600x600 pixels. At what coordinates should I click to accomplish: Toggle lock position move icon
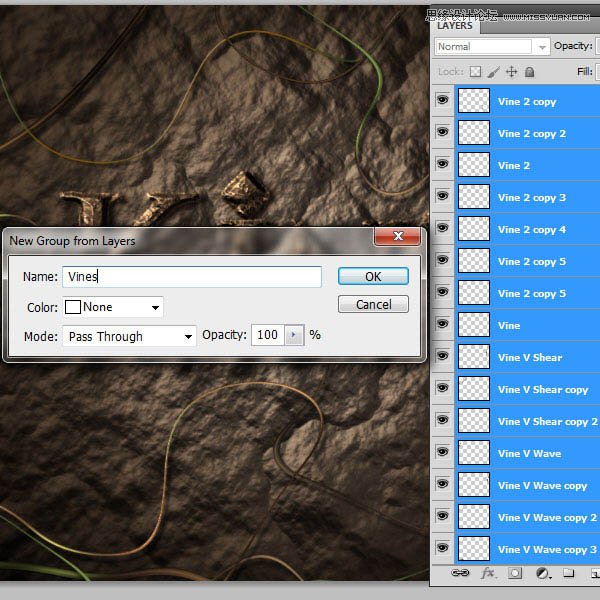(511, 72)
